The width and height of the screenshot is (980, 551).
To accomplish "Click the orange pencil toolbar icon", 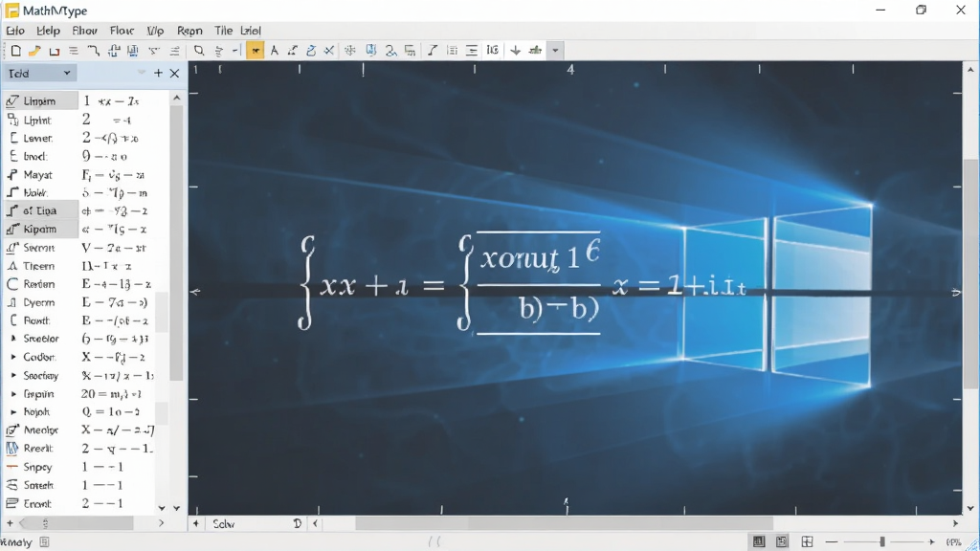I will click(x=35, y=51).
